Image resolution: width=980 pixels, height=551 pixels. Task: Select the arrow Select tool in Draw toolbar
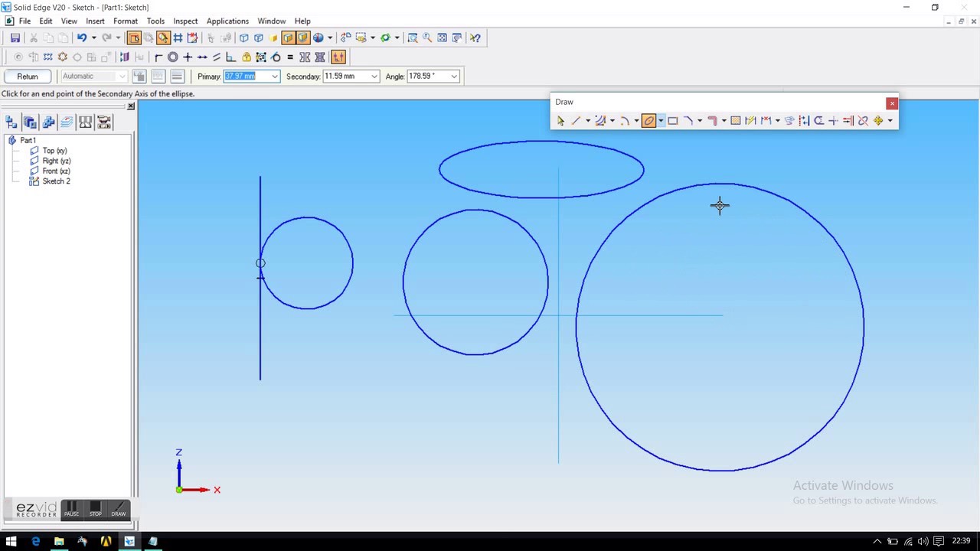pos(560,120)
